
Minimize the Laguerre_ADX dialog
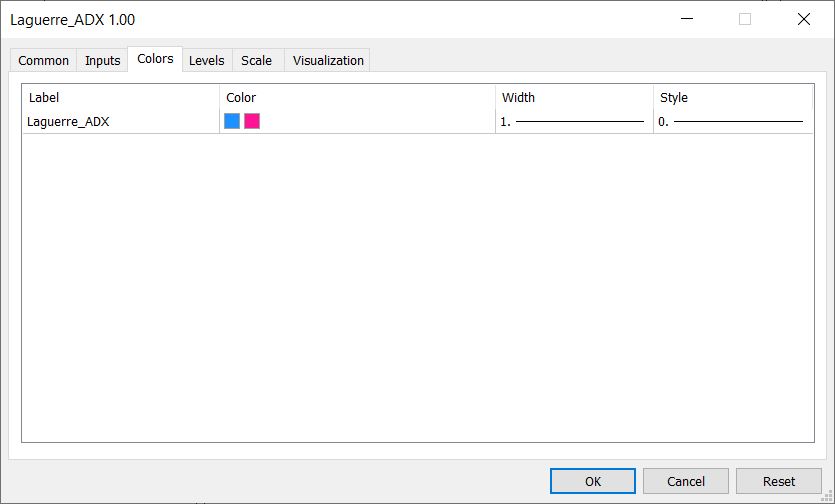pos(687,19)
